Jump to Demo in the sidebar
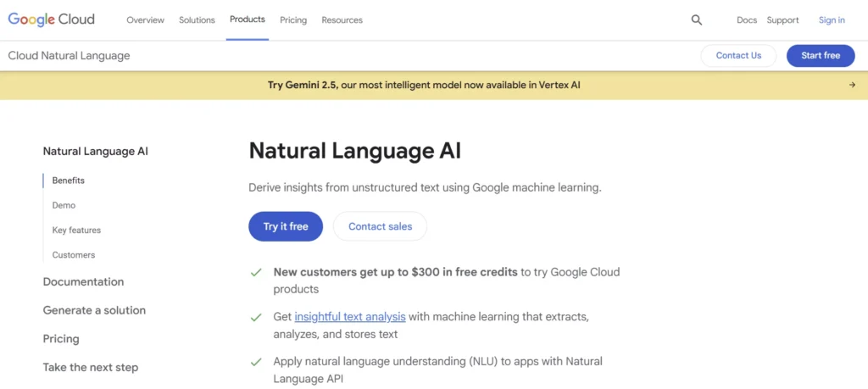This screenshot has height=389, width=868. (64, 205)
